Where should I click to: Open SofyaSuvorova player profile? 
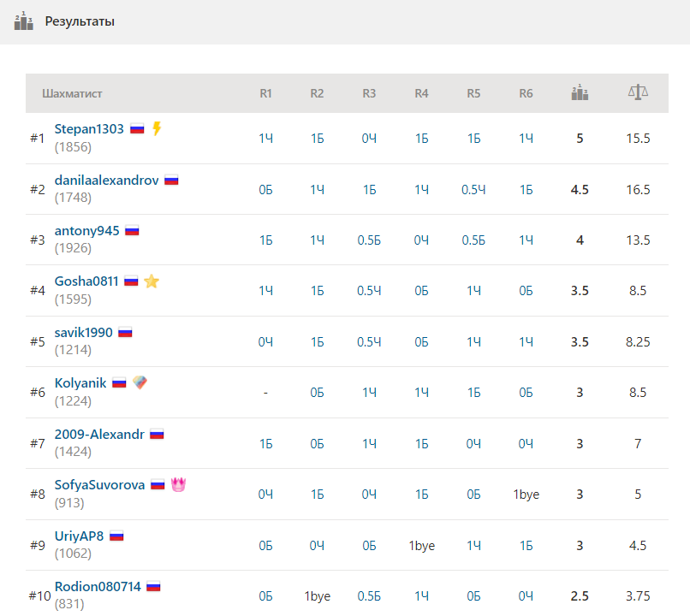pos(99,484)
